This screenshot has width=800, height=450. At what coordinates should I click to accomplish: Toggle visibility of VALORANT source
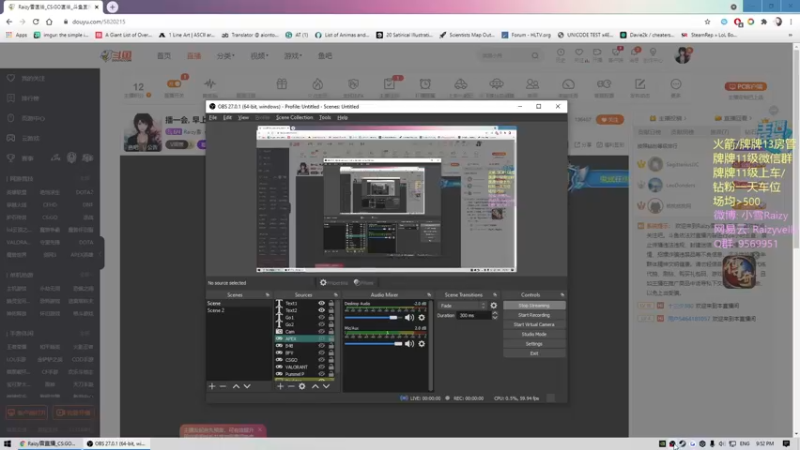[x=321, y=367]
